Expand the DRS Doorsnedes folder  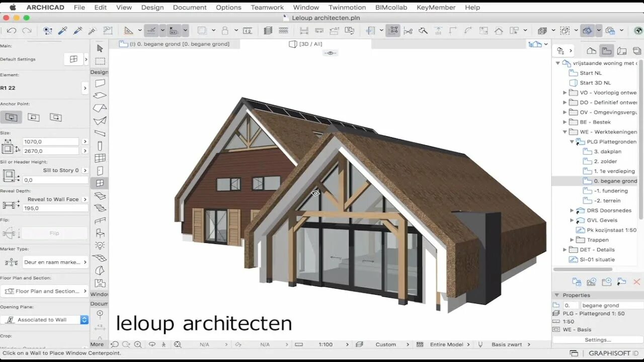572,211
